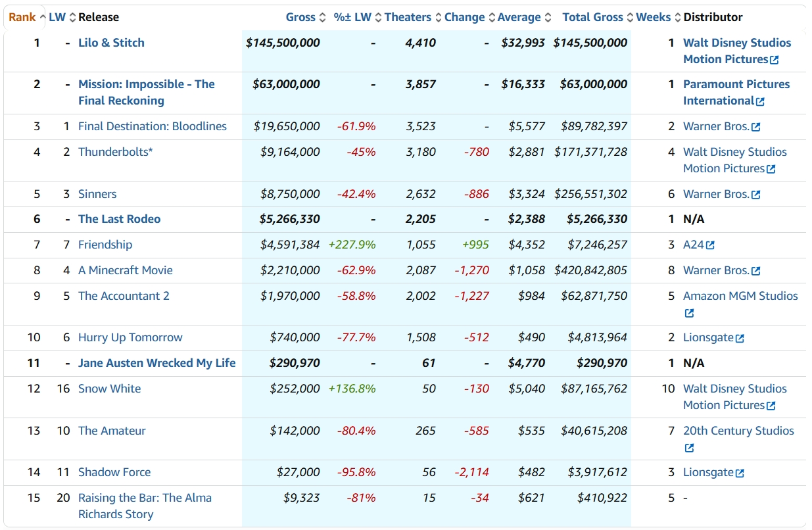Viewport: 812px width, 530px height.
Task: Click the total gross $256,551,302
Action: point(591,194)
